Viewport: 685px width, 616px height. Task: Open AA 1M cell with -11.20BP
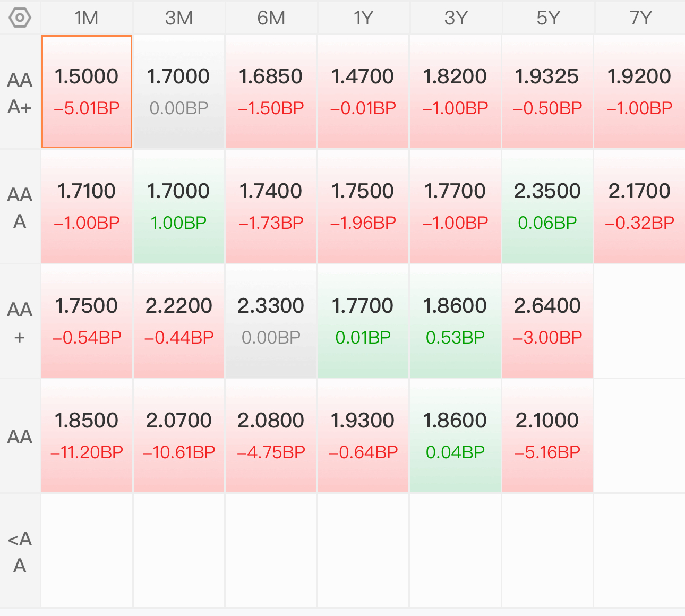87,436
